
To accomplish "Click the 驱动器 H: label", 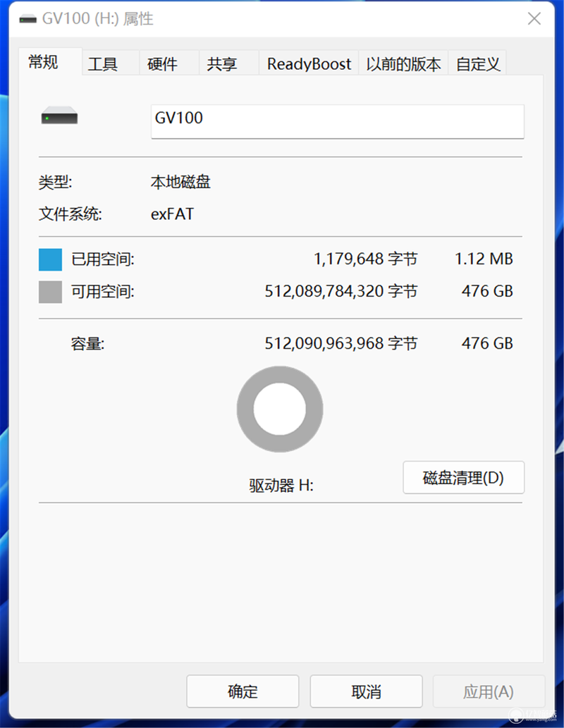I will click(281, 486).
